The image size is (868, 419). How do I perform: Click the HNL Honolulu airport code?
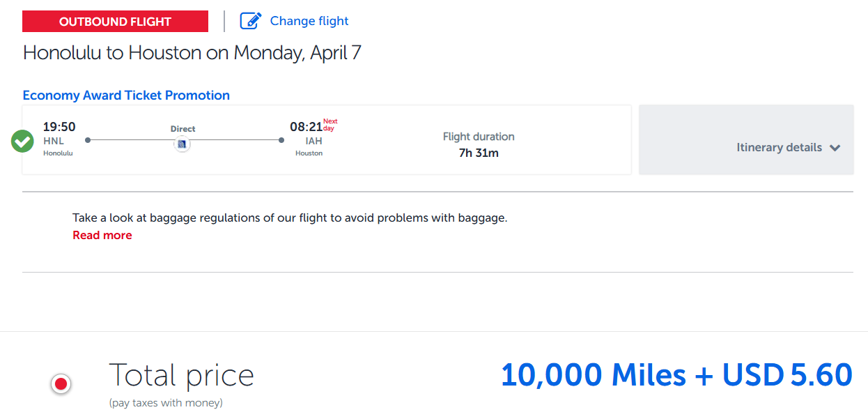click(54, 141)
